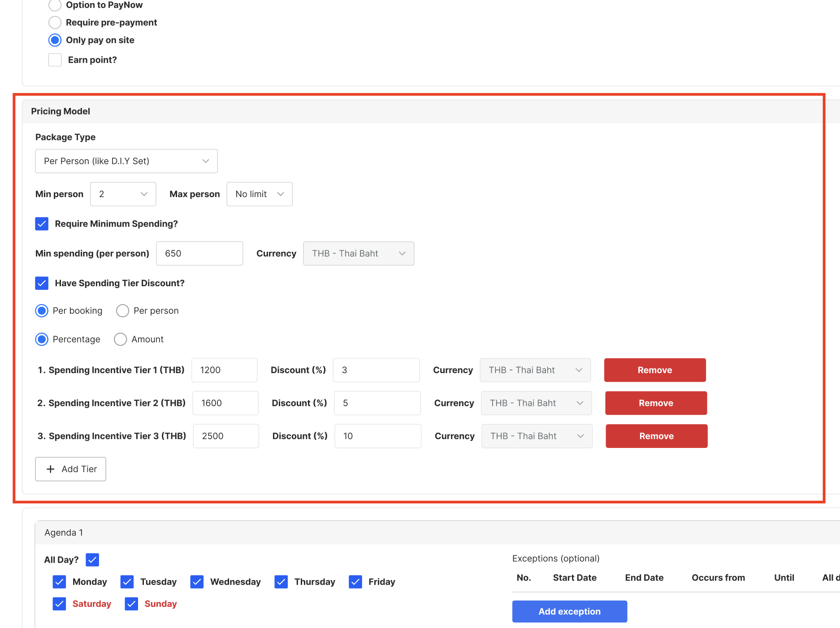Switch discount type to Amount
Viewport: 840px width, 628px height.
[x=120, y=340]
